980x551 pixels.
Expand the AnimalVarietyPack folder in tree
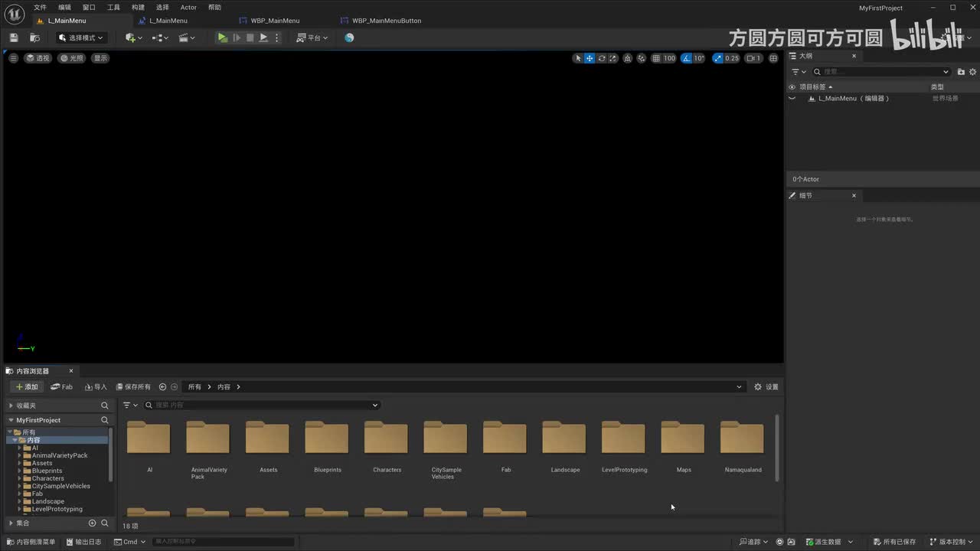(x=19, y=455)
